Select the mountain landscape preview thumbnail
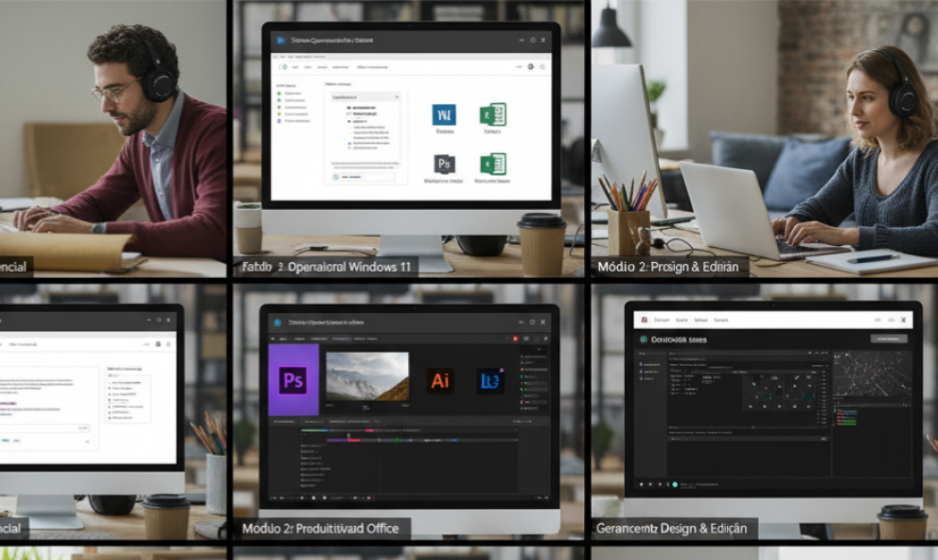This screenshot has height=560, width=938. [367, 376]
